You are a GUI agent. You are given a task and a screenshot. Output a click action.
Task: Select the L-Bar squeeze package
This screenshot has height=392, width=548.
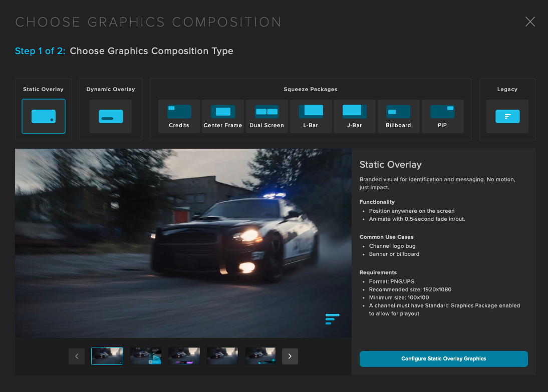click(x=311, y=116)
